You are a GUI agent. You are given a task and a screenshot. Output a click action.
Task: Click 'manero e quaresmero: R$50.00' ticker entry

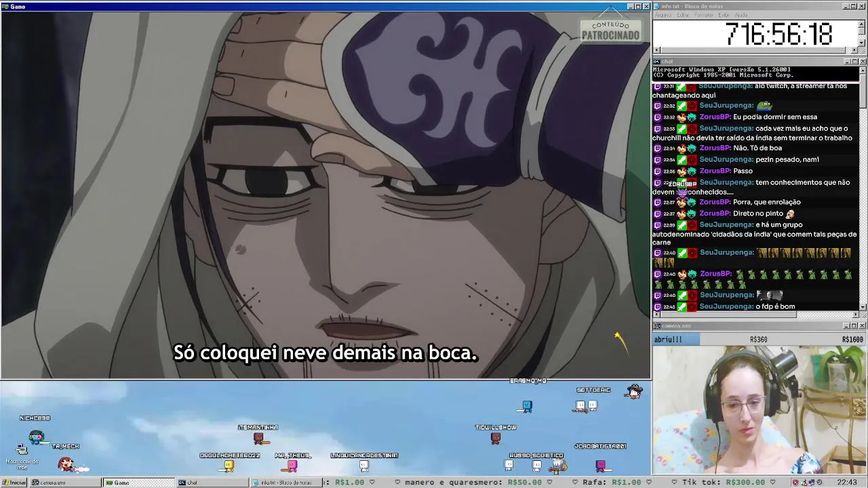473,483
